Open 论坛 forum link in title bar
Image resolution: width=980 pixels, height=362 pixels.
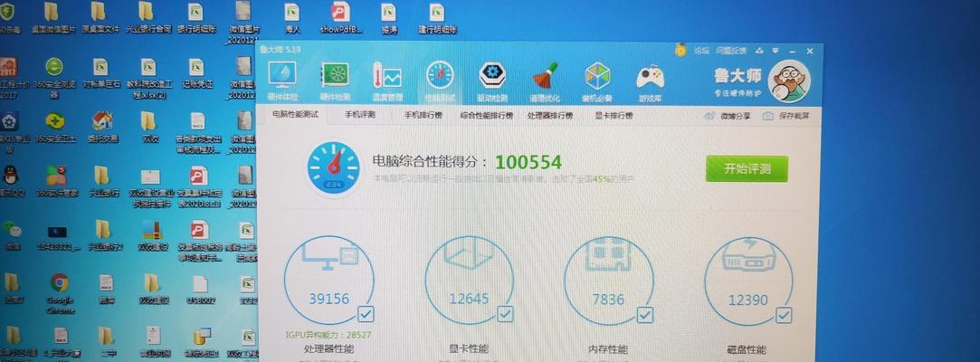(701, 51)
